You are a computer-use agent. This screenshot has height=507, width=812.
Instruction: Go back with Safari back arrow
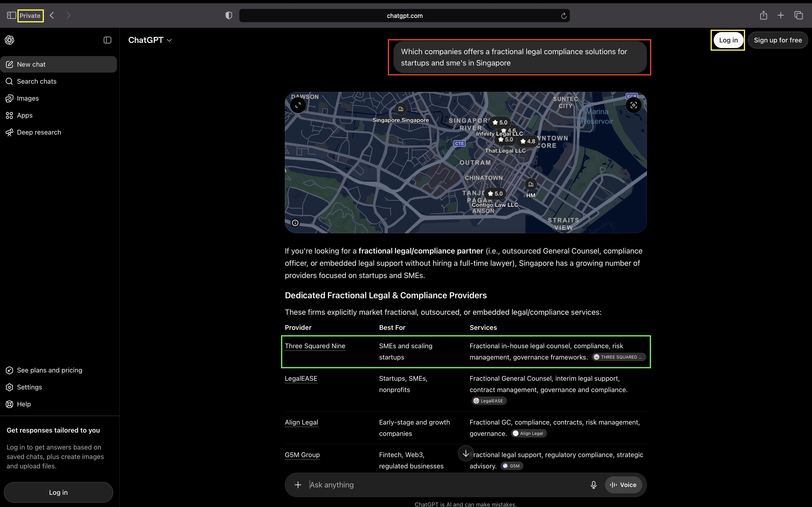52,15
